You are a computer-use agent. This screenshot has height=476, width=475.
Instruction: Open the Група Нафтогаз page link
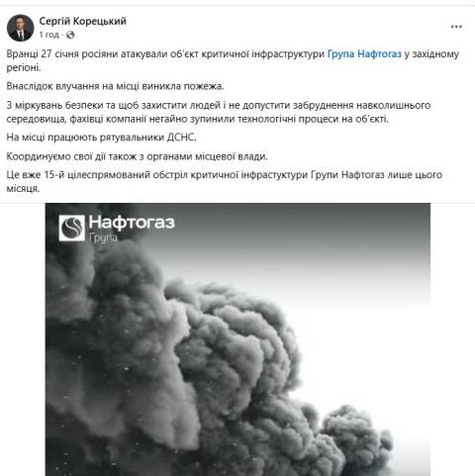[364, 53]
